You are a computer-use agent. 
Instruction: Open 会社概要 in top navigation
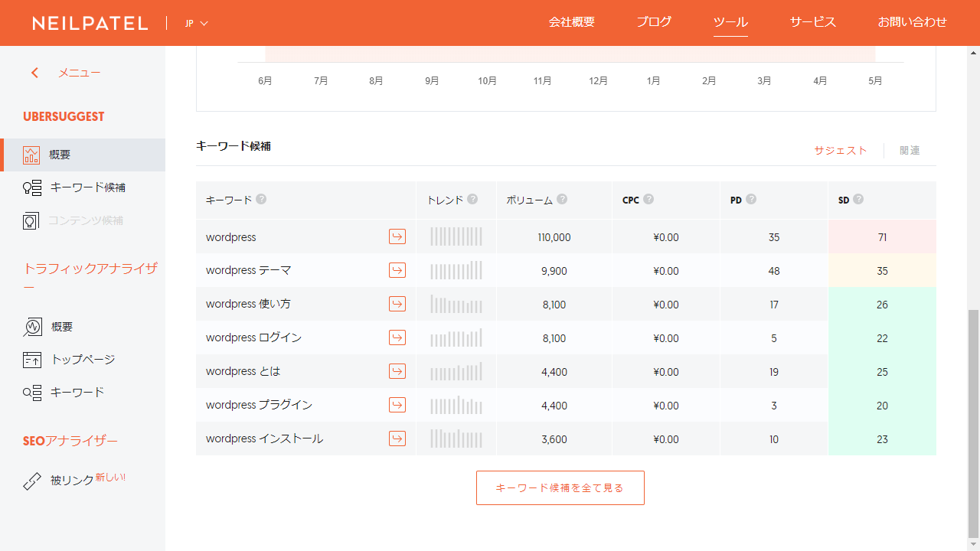(572, 22)
